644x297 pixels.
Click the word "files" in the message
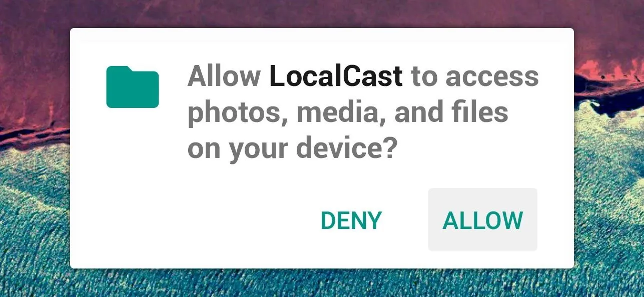click(x=480, y=113)
